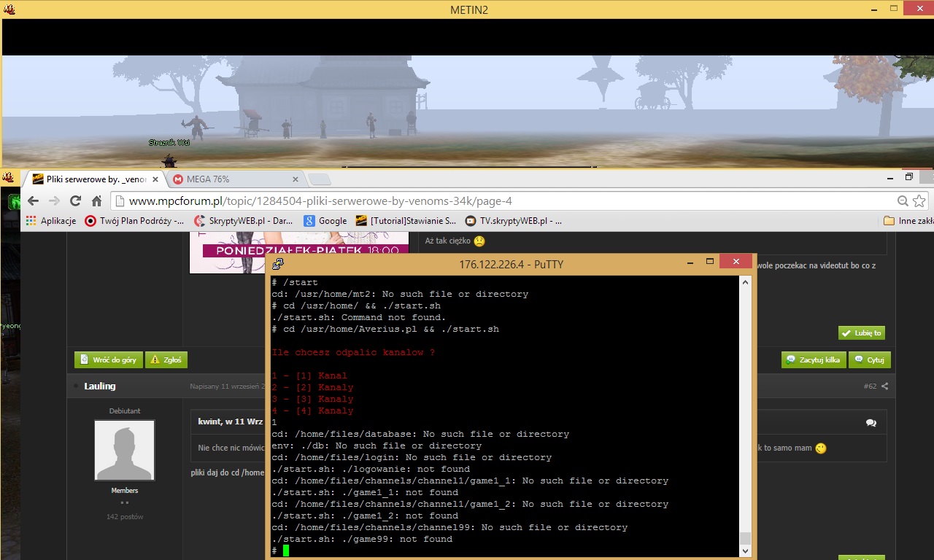The width and height of the screenshot is (934, 560).
Task: Click the "4 - [4] Kanaly" terminal line
Action: (x=312, y=411)
